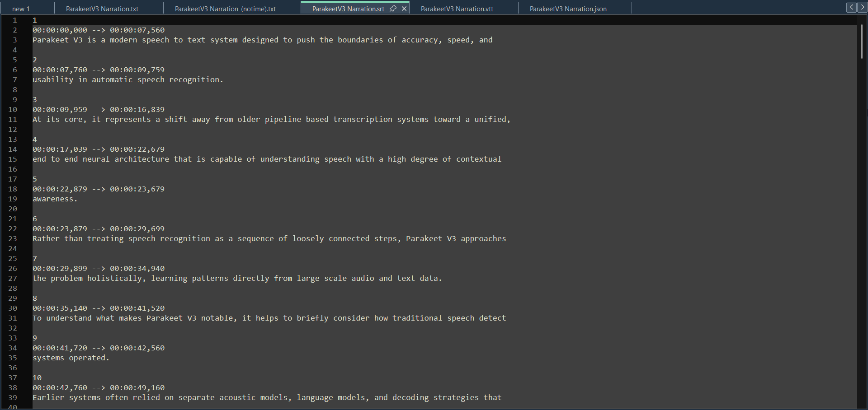Screen dimensions: 868x410
Task: Click the subtitle index number 10
Action: 37,378
